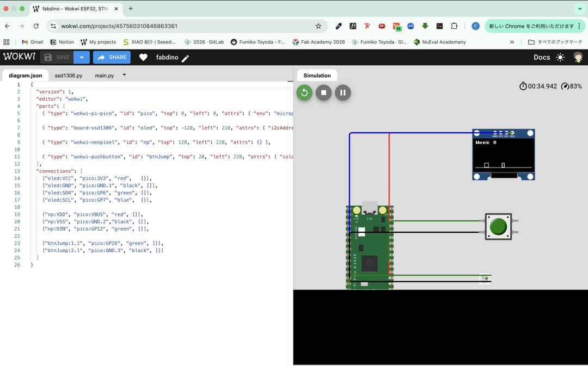
Task: Click the btnJump:1.l connection line
Action: [x=103, y=244]
